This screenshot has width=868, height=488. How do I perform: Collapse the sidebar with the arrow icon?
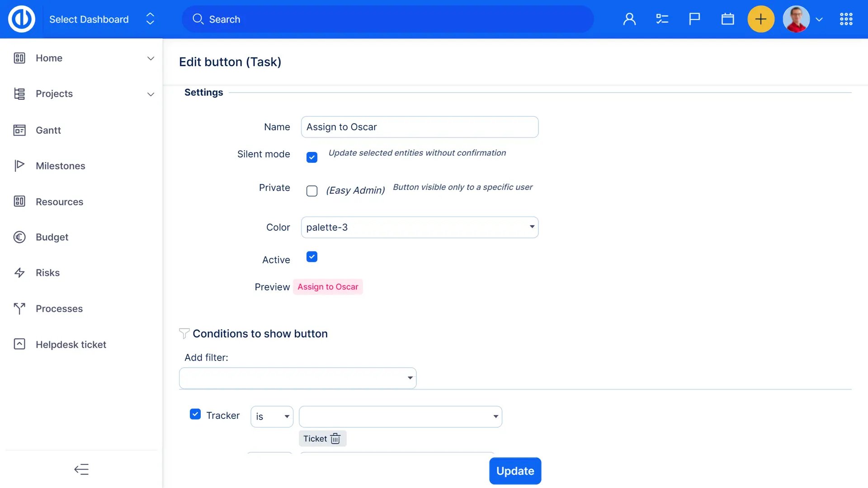81,469
